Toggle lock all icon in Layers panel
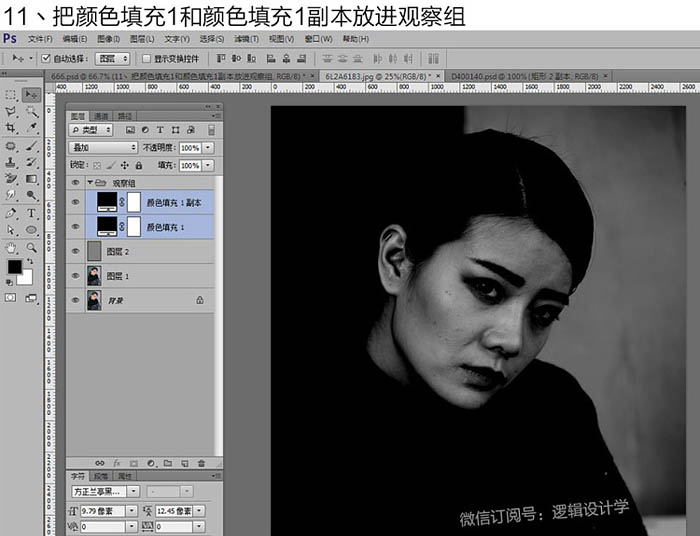The width and height of the screenshot is (700, 536). coord(139,166)
